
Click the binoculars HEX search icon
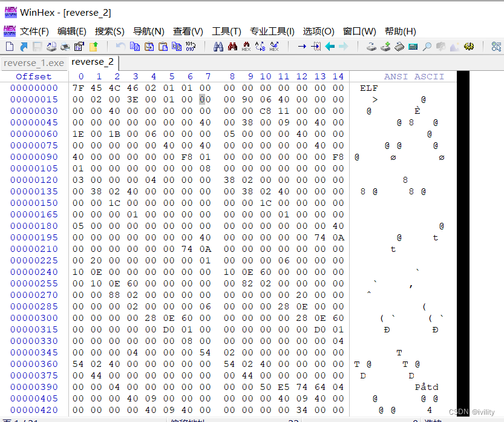pos(246,47)
